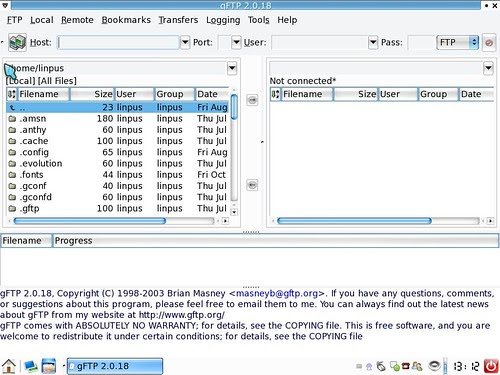This screenshot has height=375, width=500.
Task: Click the red power button in tray
Action: 491,366
